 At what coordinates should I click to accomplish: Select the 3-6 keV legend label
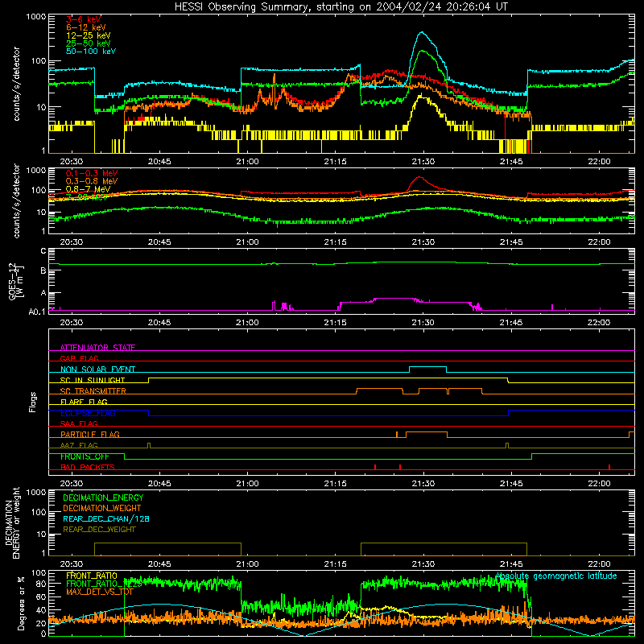(84, 19)
